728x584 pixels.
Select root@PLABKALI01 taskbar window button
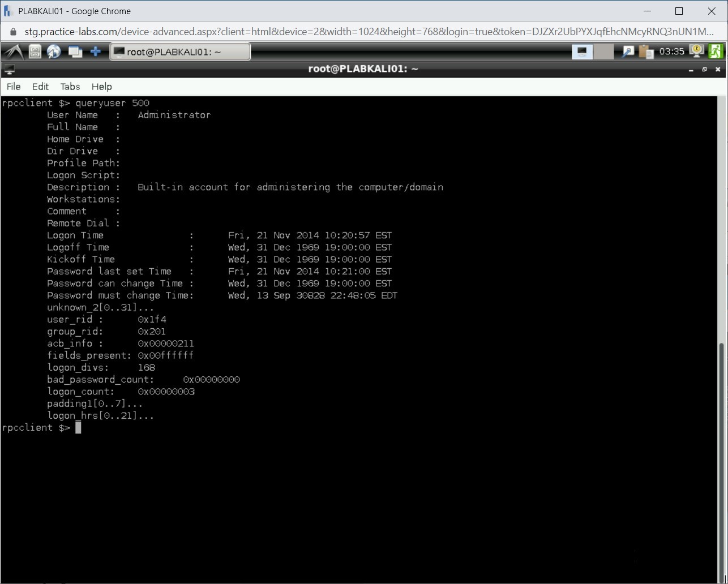click(179, 52)
